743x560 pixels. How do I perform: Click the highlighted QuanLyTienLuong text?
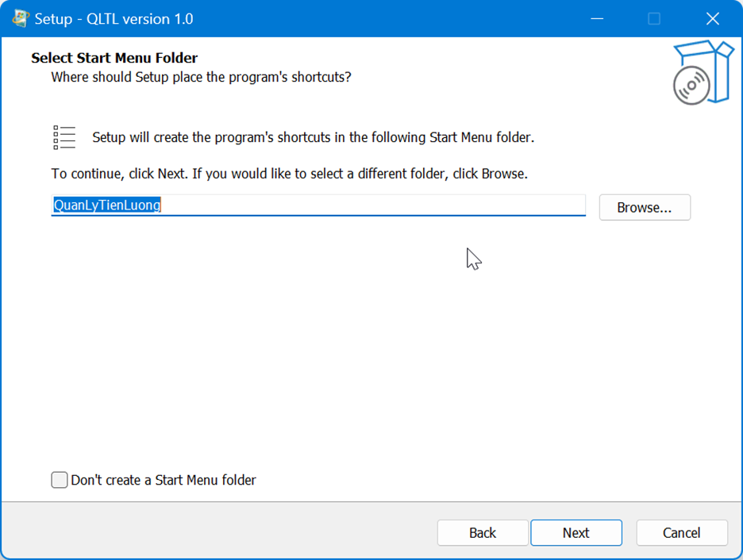(107, 205)
